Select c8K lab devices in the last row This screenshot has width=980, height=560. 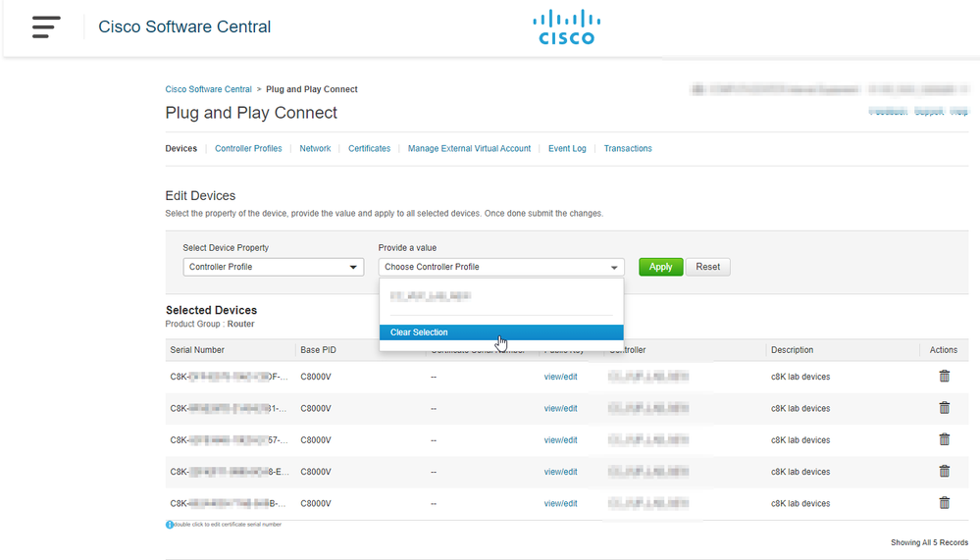pyautogui.click(x=800, y=504)
